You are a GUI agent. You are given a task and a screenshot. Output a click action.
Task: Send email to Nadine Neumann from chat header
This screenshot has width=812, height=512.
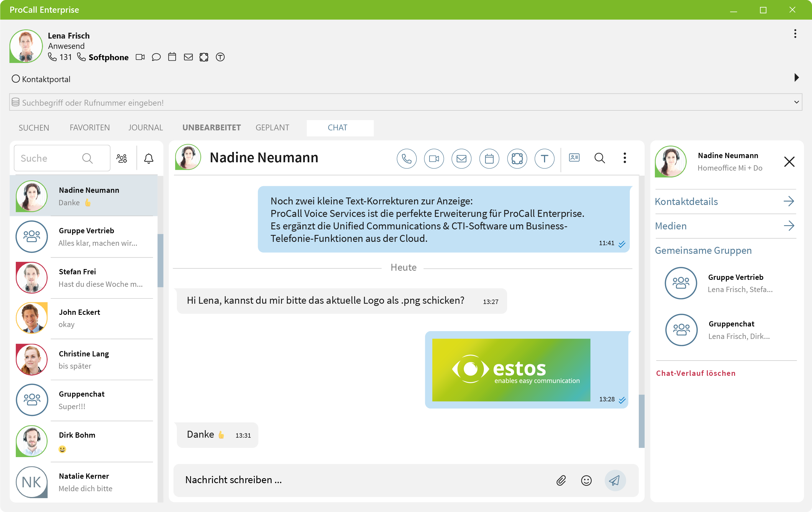click(x=461, y=158)
